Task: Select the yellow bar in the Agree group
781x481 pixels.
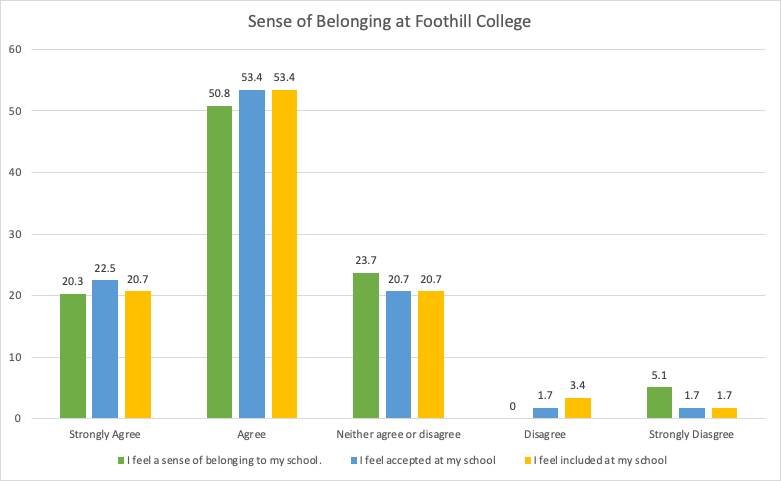Action: [x=284, y=254]
